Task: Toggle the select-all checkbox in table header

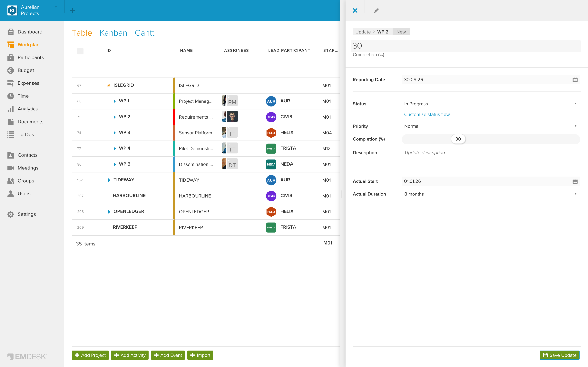Action: coord(80,51)
